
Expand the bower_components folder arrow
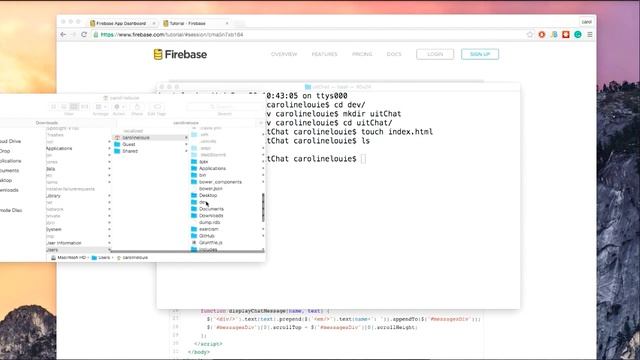point(263,182)
